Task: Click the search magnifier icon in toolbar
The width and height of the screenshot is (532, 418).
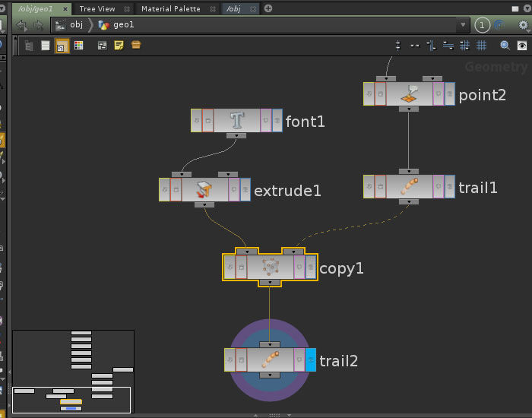Action: click(x=505, y=46)
